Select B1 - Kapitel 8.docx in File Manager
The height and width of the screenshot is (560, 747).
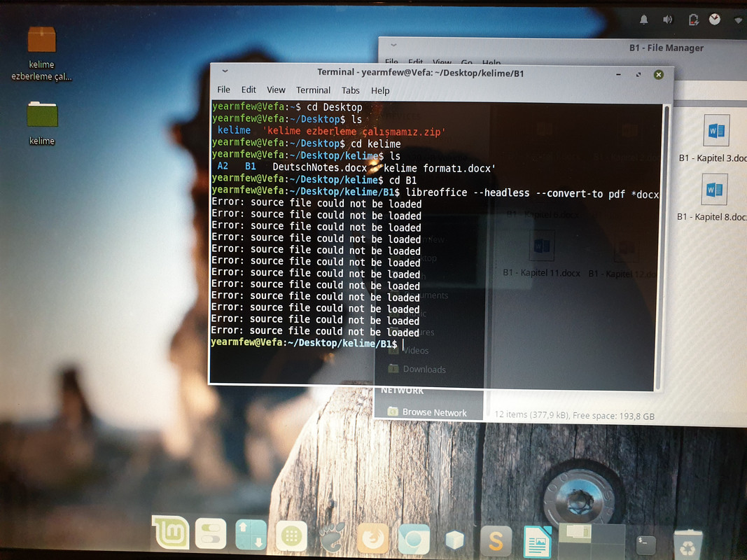click(x=713, y=198)
